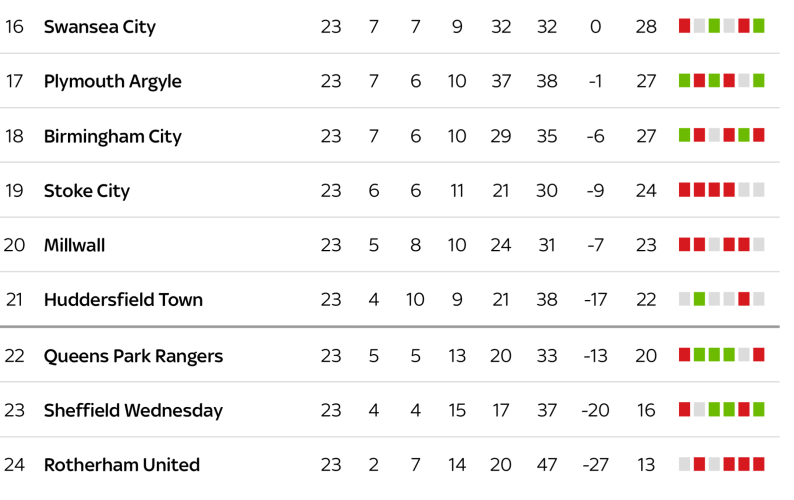Open the Swansea City team link
This screenshot has width=794, height=500.
pyautogui.click(x=100, y=27)
